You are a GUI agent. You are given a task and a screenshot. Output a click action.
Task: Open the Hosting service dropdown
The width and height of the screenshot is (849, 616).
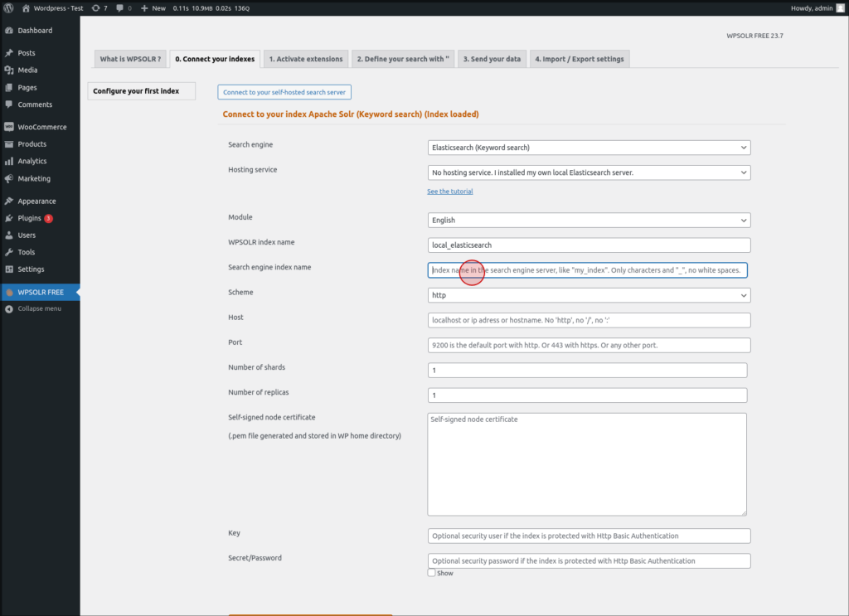(589, 172)
